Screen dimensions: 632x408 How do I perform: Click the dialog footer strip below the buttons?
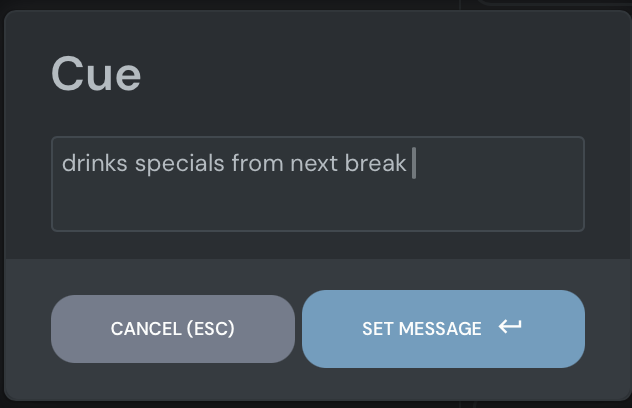coord(317,385)
